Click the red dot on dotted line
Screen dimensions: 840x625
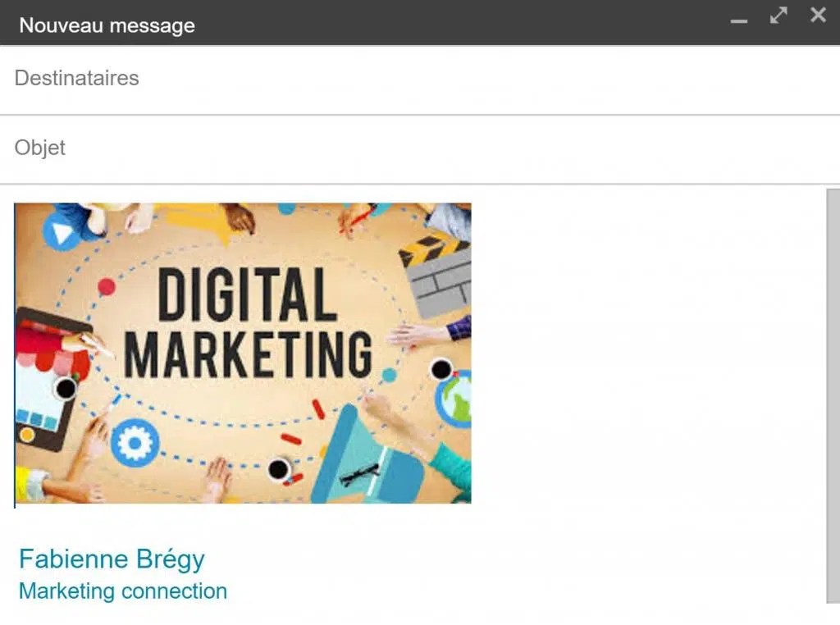107,286
